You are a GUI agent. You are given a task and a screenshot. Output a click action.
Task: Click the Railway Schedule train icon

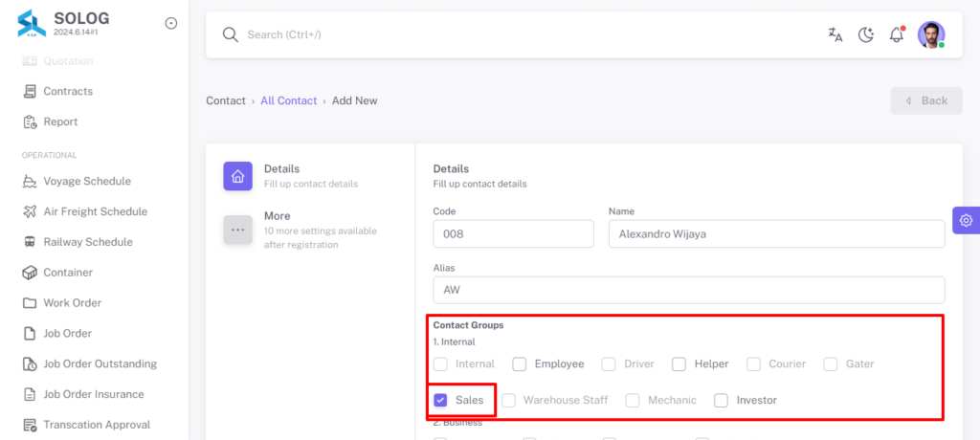[30, 242]
